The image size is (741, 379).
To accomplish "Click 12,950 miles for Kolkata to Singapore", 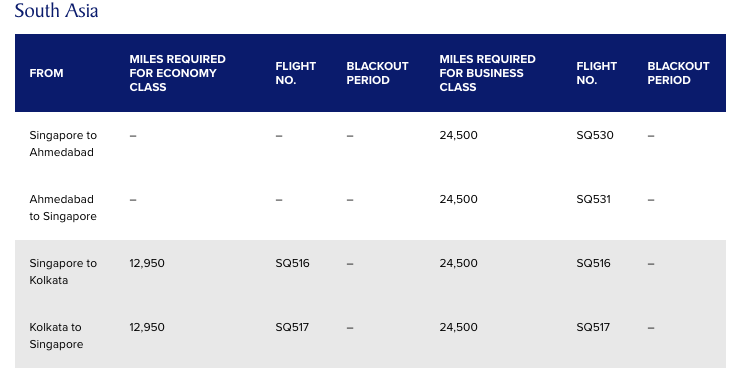I will coord(147,327).
